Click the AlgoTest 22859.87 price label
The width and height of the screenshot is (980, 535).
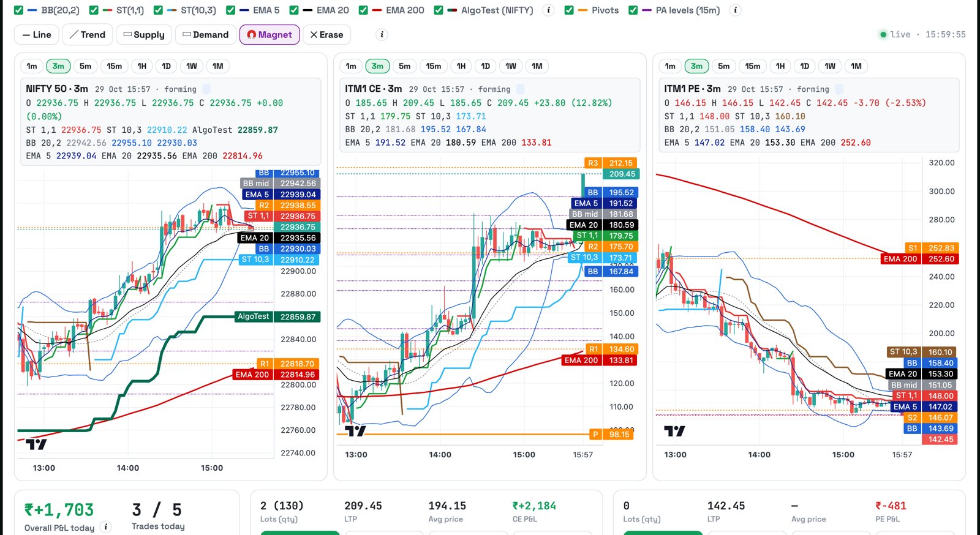point(278,316)
